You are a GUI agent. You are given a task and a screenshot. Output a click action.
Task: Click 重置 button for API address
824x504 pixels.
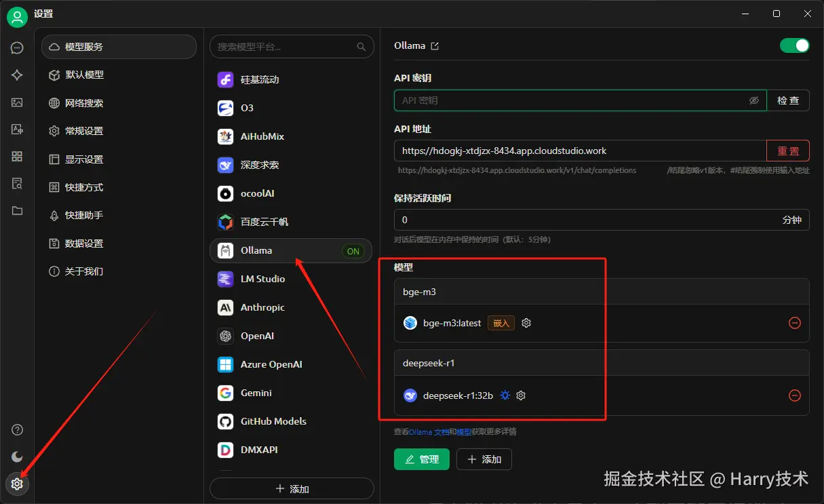pyautogui.click(x=788, y=151)
